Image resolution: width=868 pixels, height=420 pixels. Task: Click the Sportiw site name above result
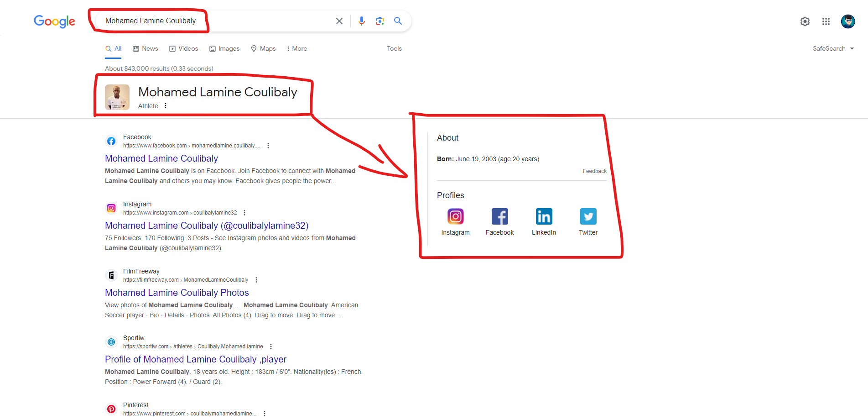tap(134, 338)
